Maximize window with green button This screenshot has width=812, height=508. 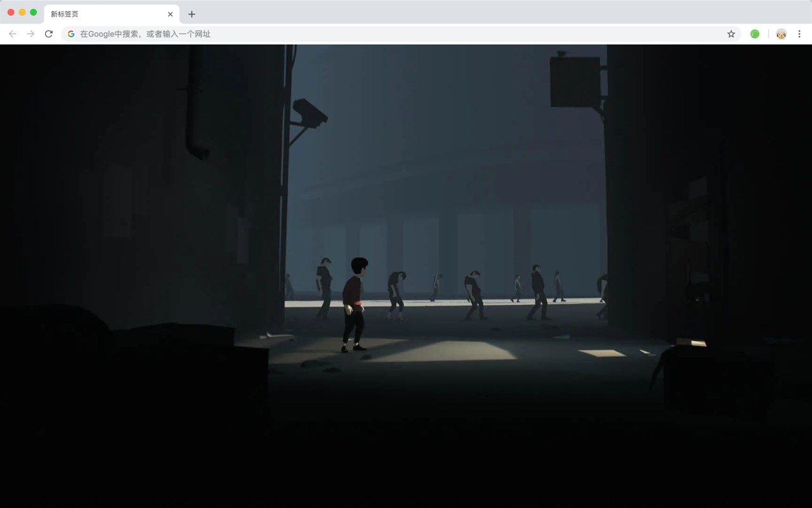(34, 12)
